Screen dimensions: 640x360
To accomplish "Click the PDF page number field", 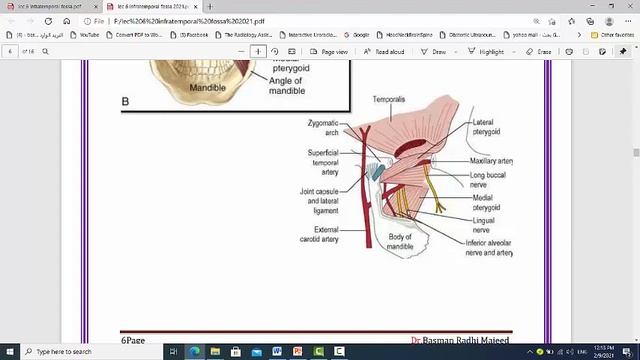I will (10, 51).
